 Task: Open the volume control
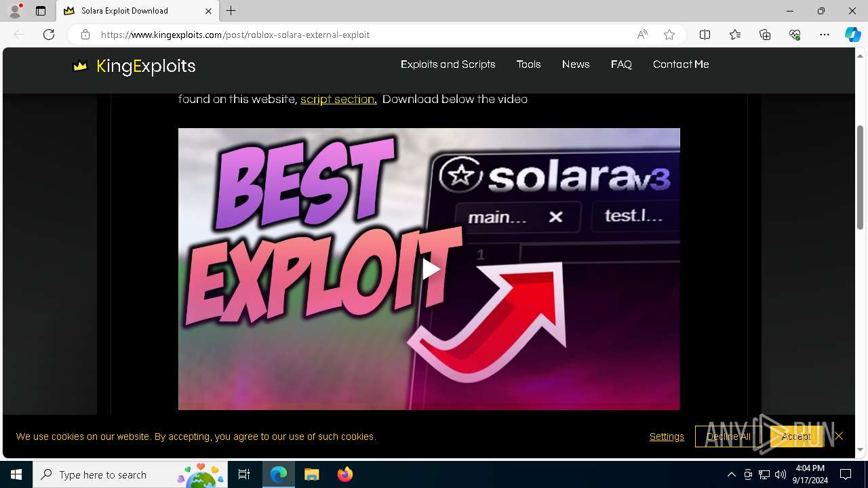coord(781,474)
